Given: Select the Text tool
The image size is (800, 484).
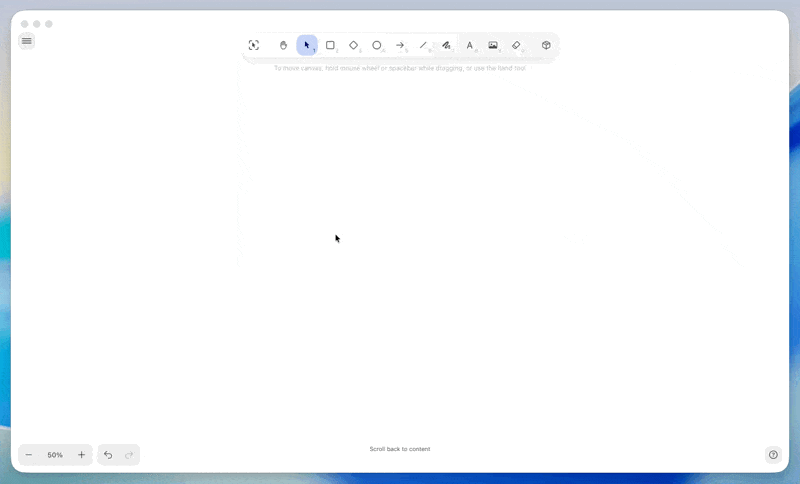Looking at the screenshot, I should pyautogui.click(x=469, y=45).
